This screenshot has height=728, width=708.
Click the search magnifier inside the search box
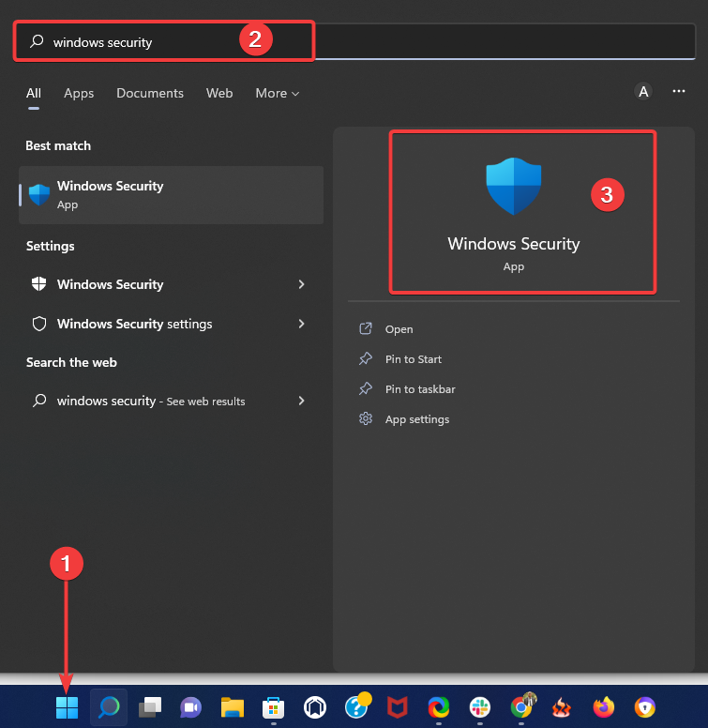click(37, 41)
